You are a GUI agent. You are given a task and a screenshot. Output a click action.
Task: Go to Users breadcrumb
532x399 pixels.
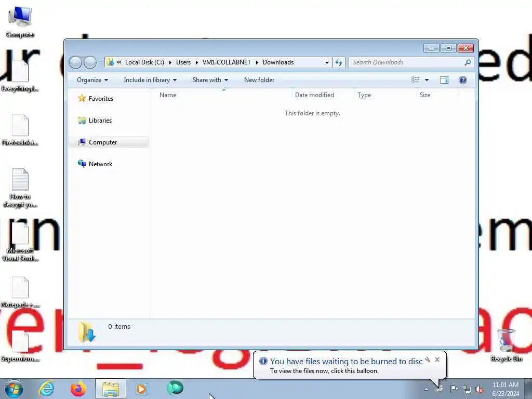[x=183, y=62]
